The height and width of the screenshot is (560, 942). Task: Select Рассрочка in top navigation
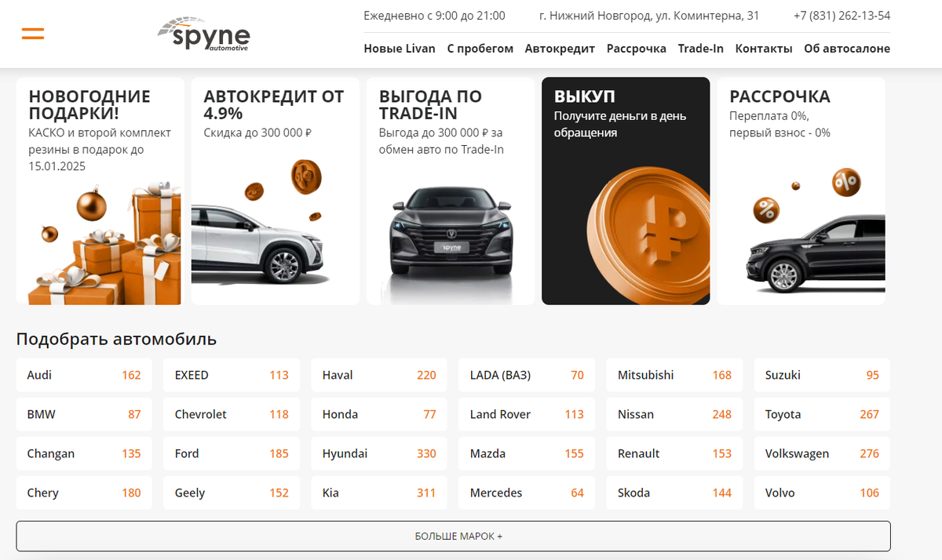tap(637, 49)
